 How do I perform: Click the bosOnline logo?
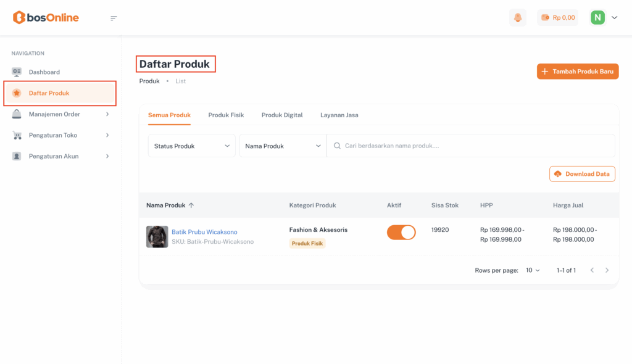tap(46, 18)
